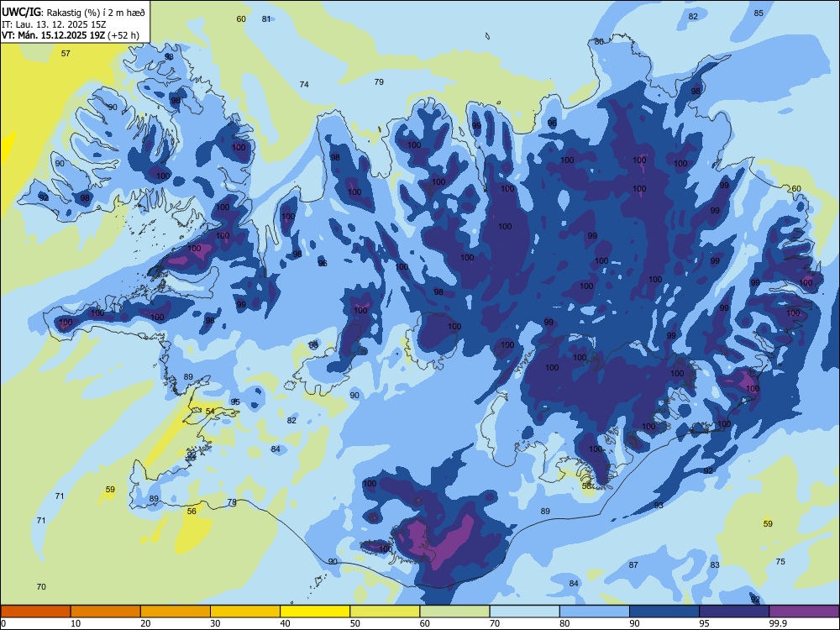
Task: Select the humidity value '85' in the corner
Action: tap(759, 13)
